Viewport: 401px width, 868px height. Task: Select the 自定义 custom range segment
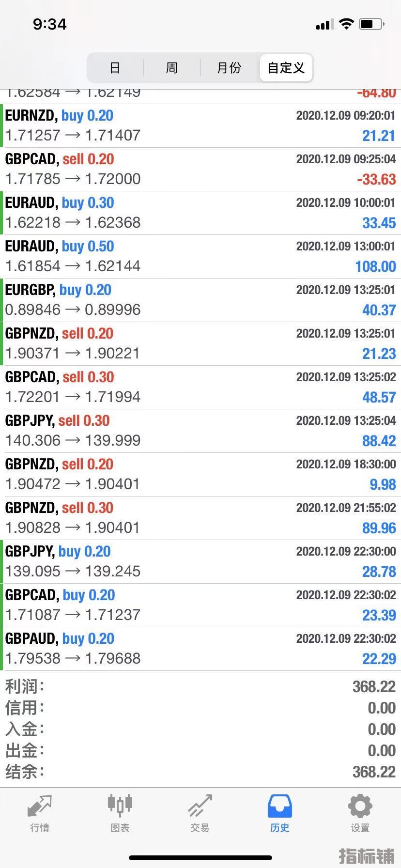pyautogui.click(x=286, y=68)
